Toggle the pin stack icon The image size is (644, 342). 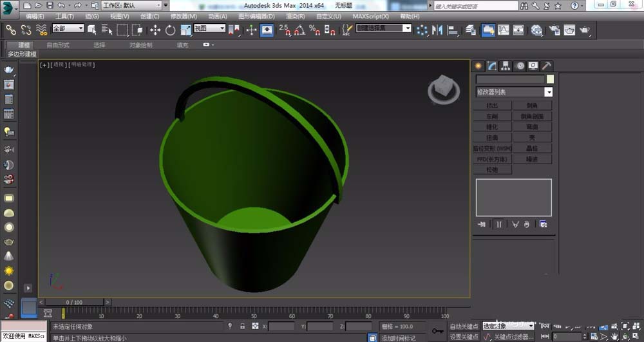[x=482, y=224]
